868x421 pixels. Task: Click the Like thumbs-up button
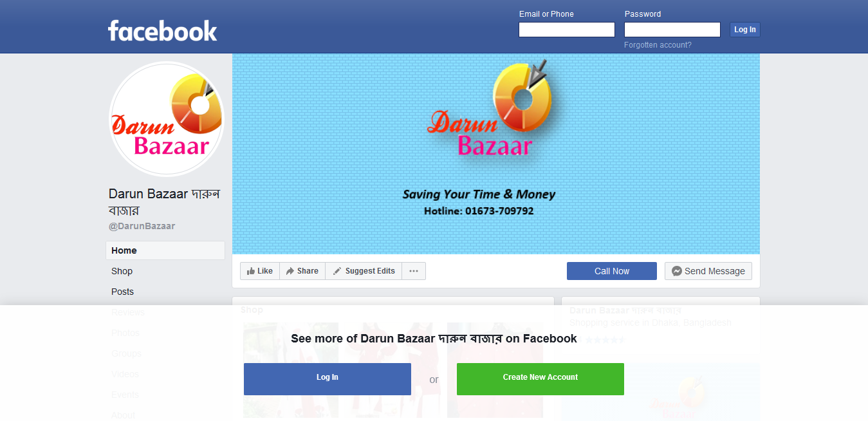point(260,271)
